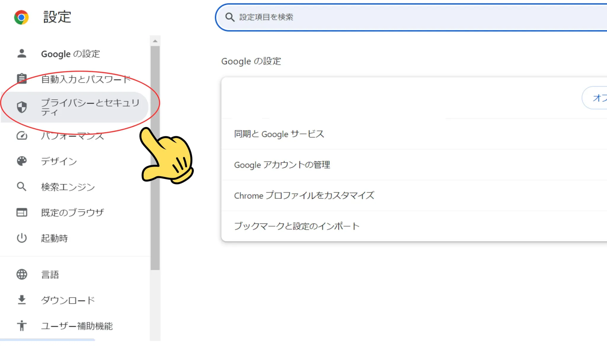Open the 同期と Google サービス row

(414, 134)
